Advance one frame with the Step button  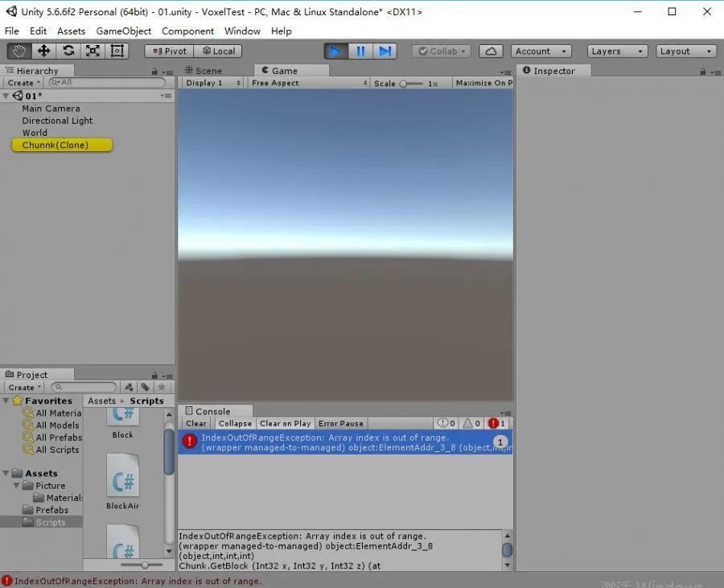[x=385, y=51]
